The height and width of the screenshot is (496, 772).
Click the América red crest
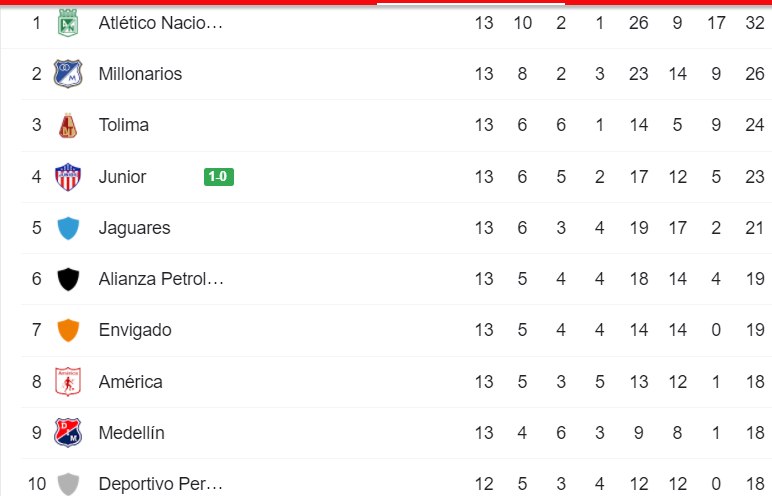68,382
